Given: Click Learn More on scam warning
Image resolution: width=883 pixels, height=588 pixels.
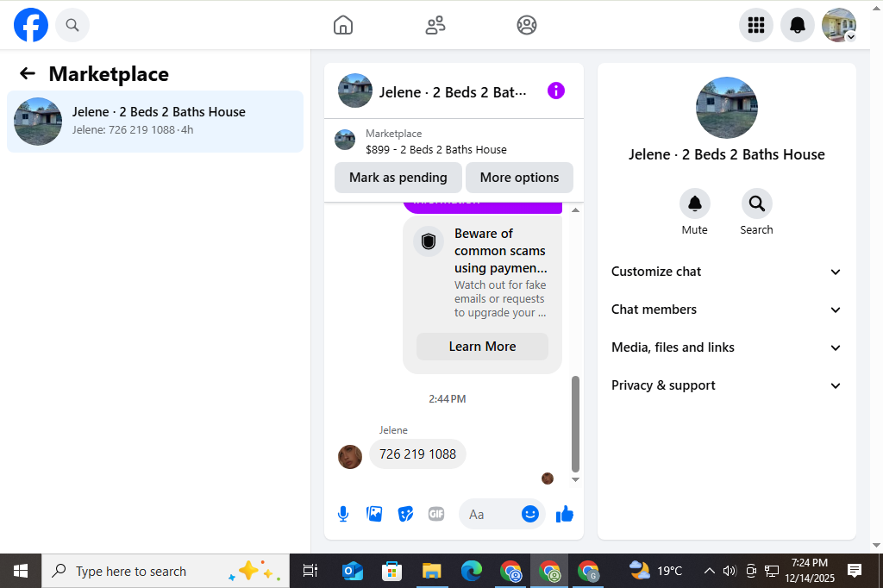Looking at the screenshot, I should point(482,347).
